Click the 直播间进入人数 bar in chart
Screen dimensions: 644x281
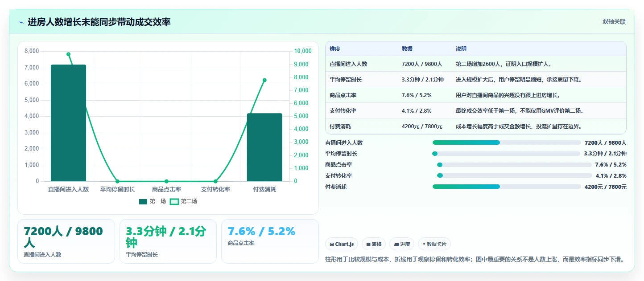[x=68, y=123]
